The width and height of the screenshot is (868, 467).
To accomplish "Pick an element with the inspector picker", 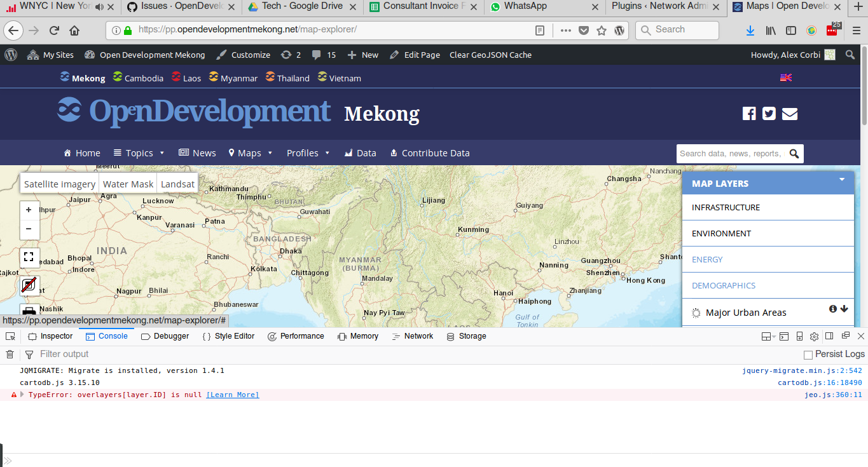I will pos(11,336).
